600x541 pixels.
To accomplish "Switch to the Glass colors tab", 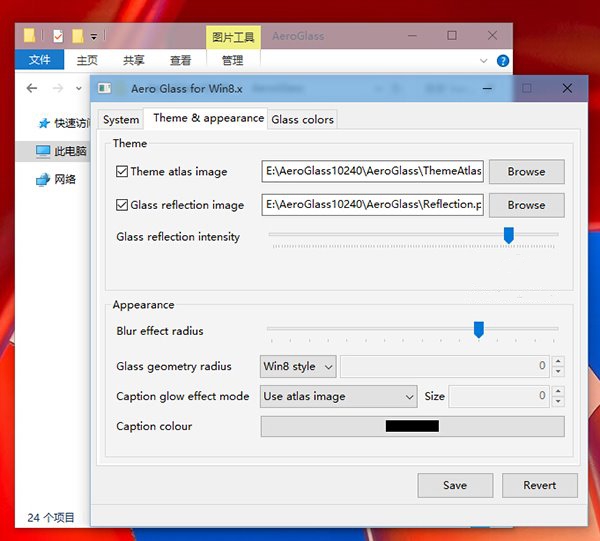I will [x=302, y=119].
